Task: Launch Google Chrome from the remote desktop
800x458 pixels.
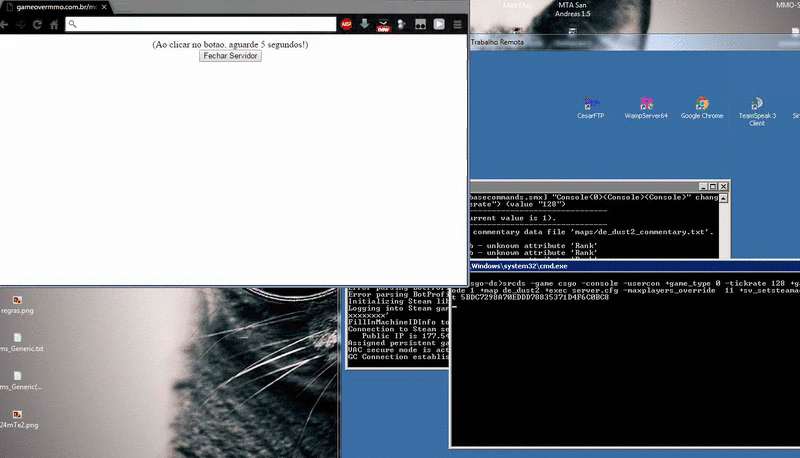Action: (x=702, y=108)
